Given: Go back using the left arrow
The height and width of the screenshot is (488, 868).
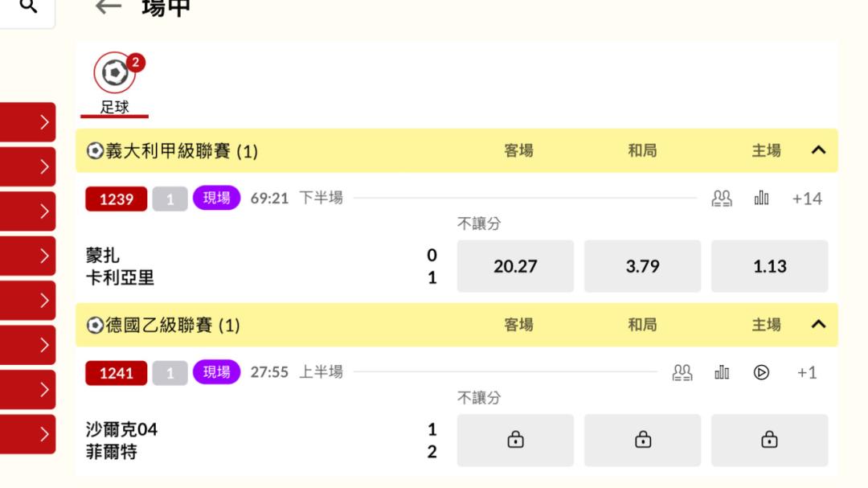Looking at the screenshot, I should tap(108, 6).
